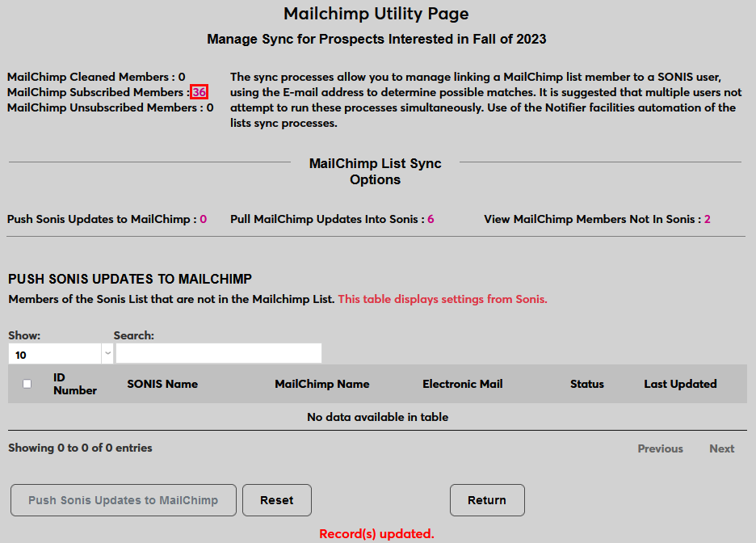
Task: Check the select-all checkbox in table header
Action: point(26,384)
